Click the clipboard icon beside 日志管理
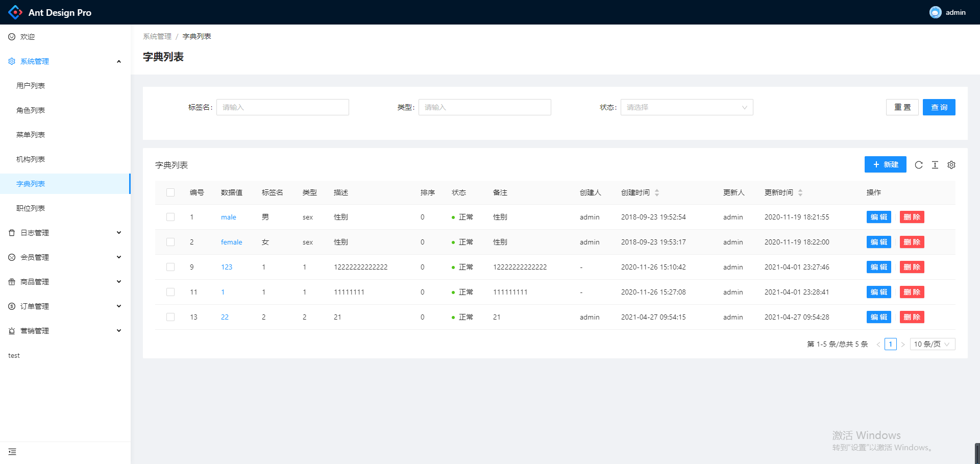Viewport: 980px width, 464px height. click(x=12, y=233)
